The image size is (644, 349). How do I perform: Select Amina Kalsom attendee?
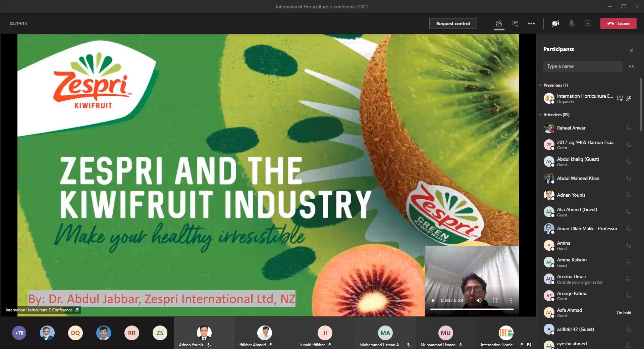(x=588, y=262)
